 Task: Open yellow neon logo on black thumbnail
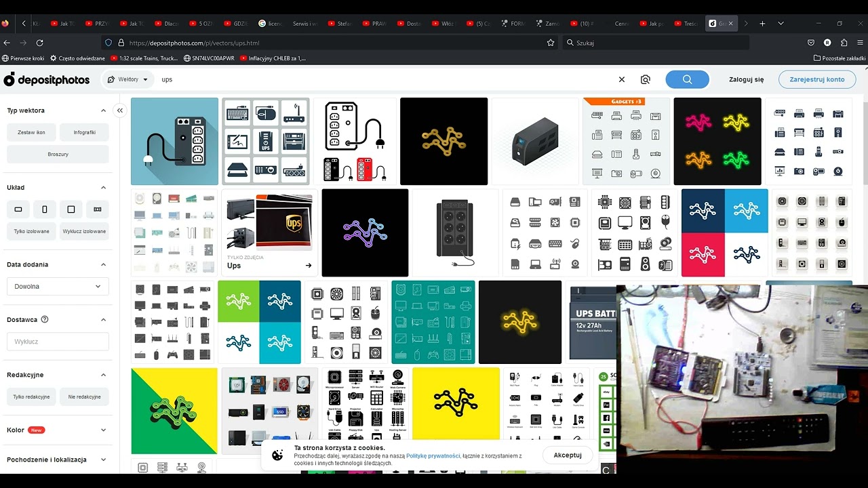(520, 322)
